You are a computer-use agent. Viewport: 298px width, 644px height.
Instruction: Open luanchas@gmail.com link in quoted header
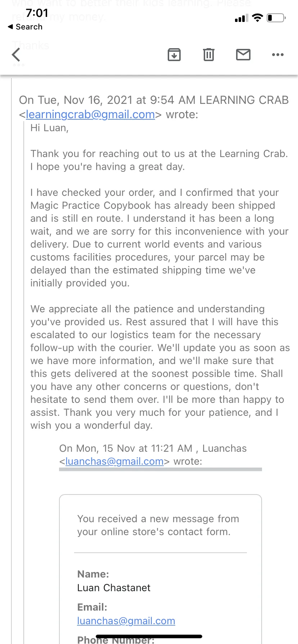pyautogui.click(x=114, y=461)
